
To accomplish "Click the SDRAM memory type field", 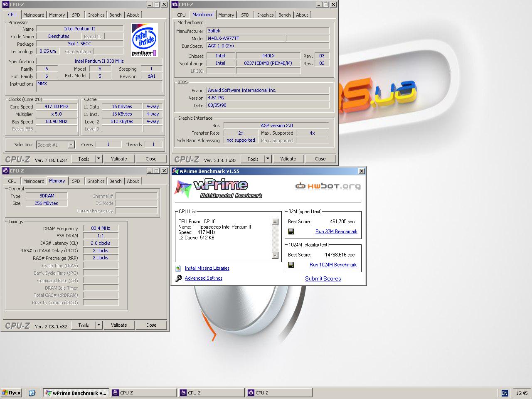I will (x=47, y=196).
